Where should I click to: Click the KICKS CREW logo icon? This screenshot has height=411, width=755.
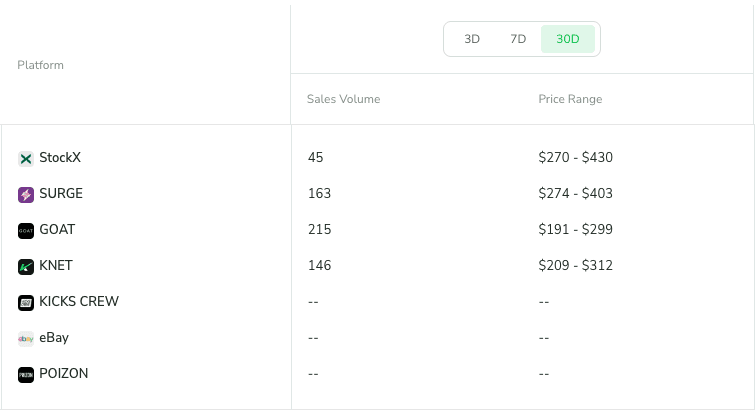[x=26, y=302]
